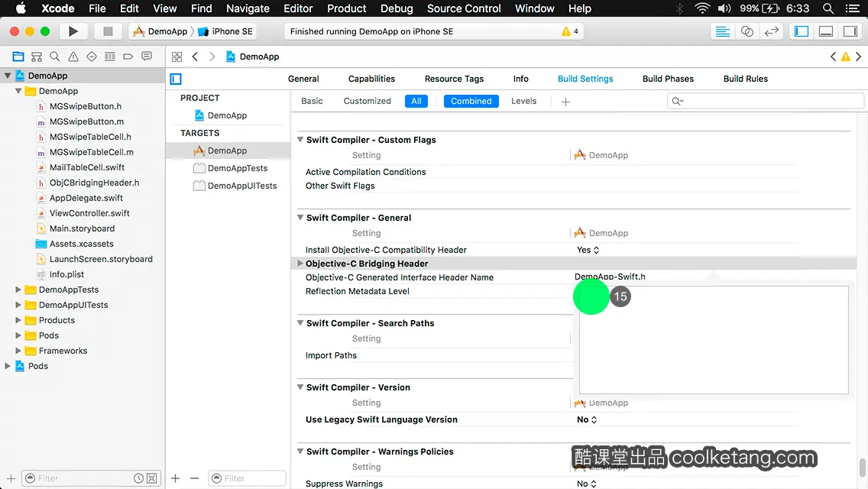Show the Version editor
This screenshot has width=868, height=489.
771,31
